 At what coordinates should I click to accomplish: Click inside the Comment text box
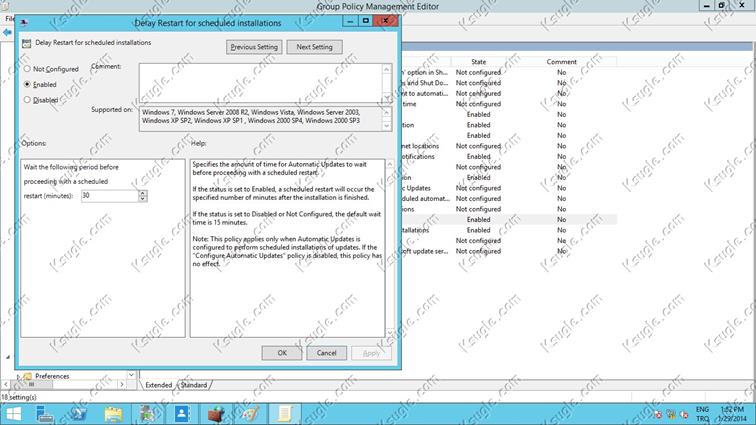pyautogui.click(x=261, y=83)
